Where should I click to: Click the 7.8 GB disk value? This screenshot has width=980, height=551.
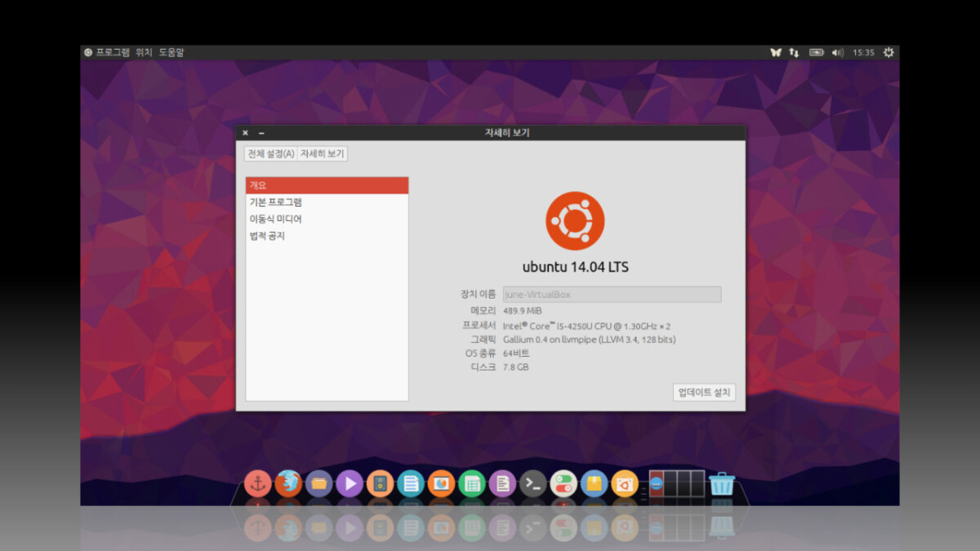coord(516,367)
